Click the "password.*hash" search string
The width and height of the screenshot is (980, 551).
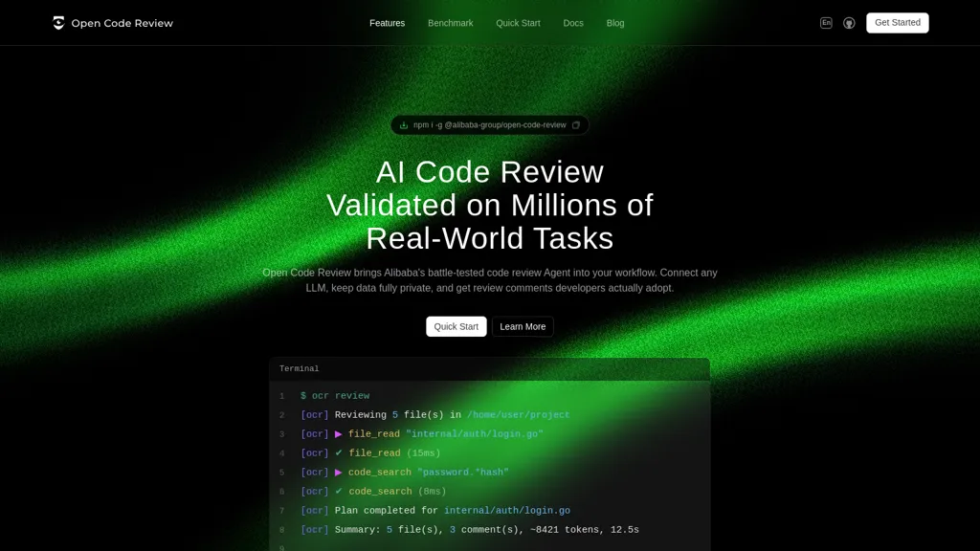(x=463, y=473)
